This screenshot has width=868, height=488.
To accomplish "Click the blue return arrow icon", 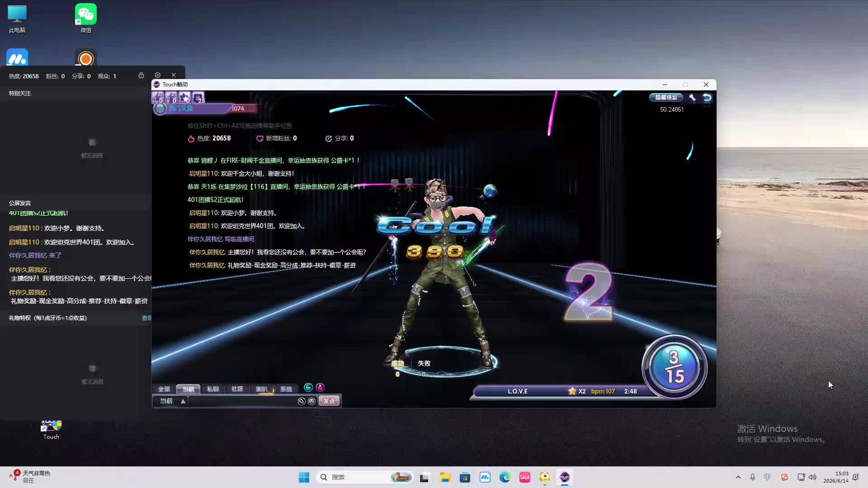I will pyautogui.click(x=707, y=97).
